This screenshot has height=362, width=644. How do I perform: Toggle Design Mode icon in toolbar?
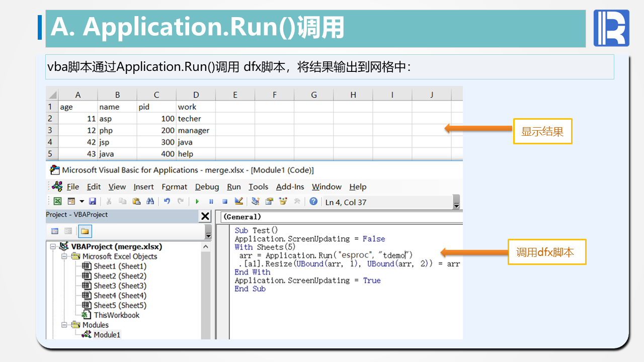pos(239,202)
